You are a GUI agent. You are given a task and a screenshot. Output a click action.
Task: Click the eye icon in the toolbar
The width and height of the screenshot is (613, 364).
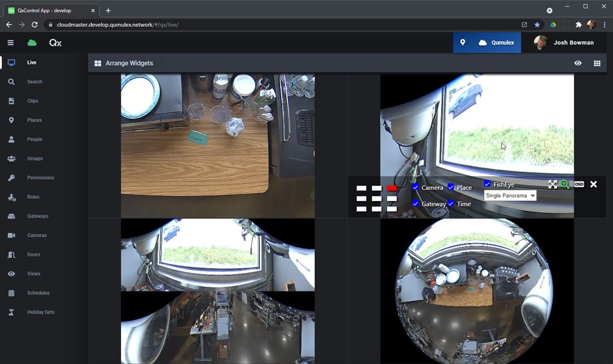point(578,63)
